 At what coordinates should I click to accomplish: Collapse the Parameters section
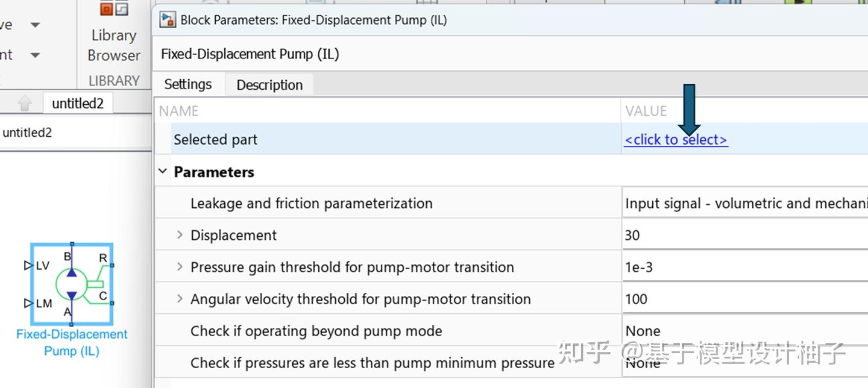[162, 171]
